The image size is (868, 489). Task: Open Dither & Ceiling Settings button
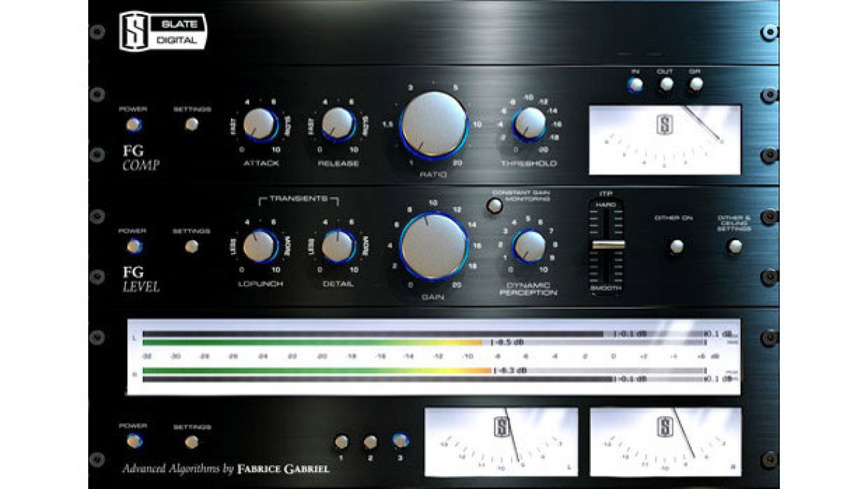click(734, 246)
